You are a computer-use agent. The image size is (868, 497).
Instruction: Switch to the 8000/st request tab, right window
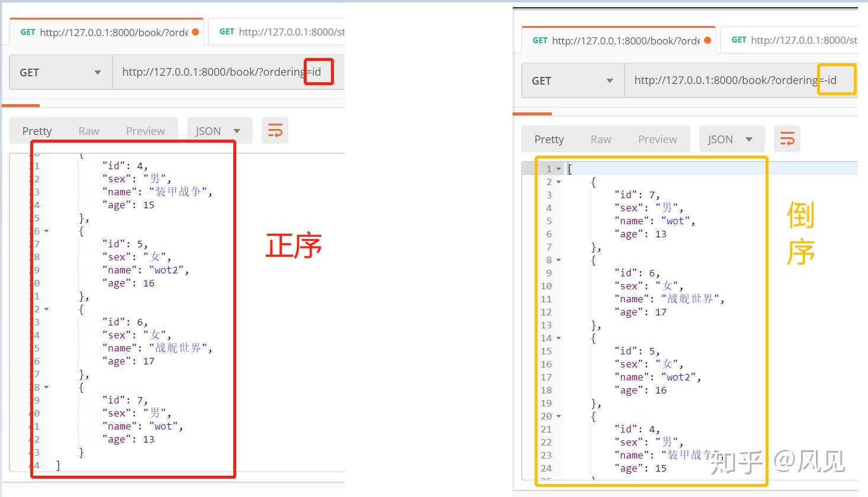point(790,40)
